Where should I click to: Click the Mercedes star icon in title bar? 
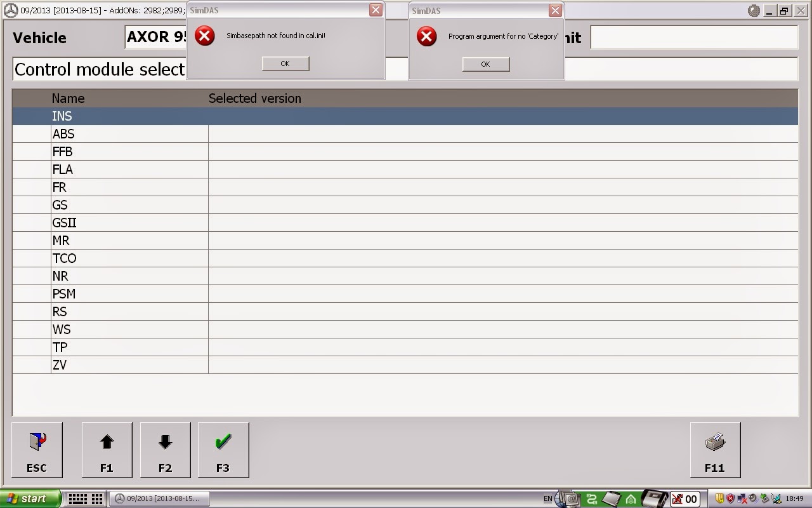point(11,11)
